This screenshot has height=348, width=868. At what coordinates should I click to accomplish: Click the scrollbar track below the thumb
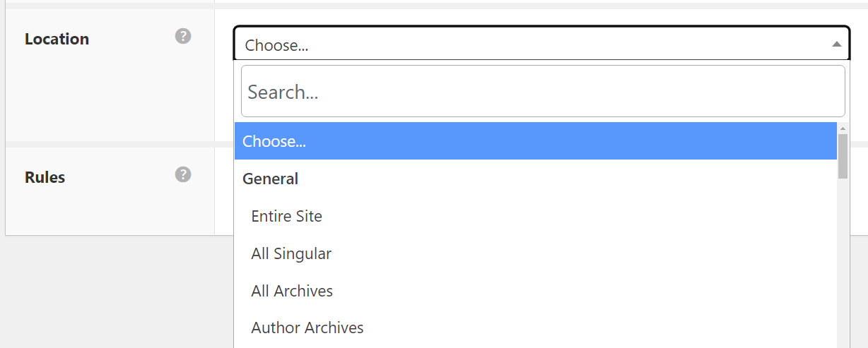(x=843, y=268)
